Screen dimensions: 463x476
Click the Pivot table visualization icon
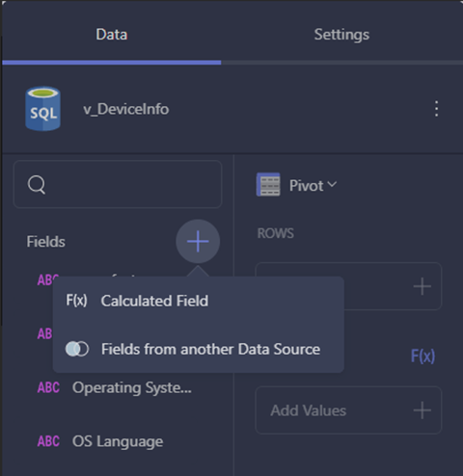tap(268, 185)
